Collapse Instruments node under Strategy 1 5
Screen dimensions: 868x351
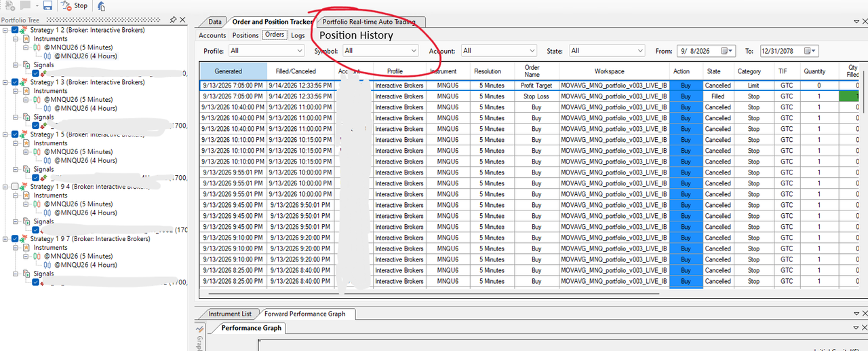click(x=16, y=143)
